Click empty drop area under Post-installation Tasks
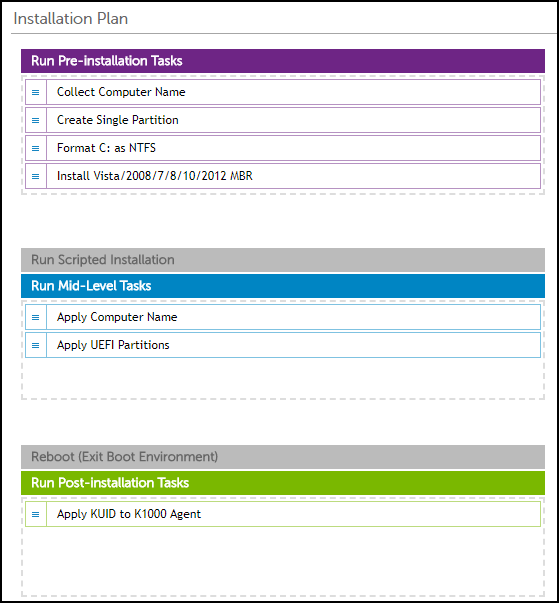Screen dimensions: 559x603 (x=283, y=561)
